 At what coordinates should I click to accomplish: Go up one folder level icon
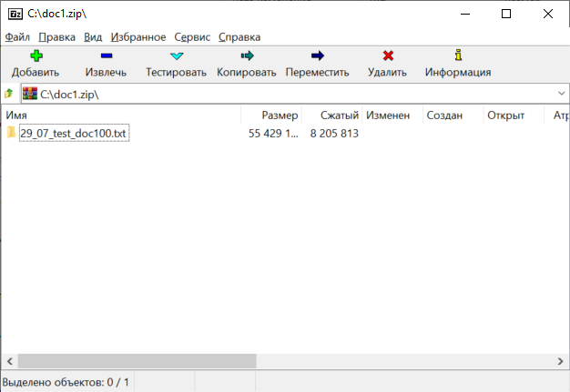point(9,94)
